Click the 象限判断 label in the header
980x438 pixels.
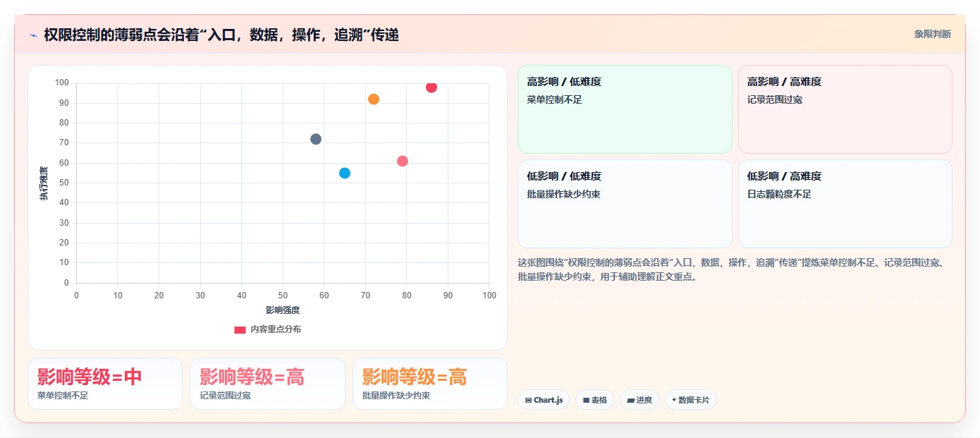[x=933, y=34]
